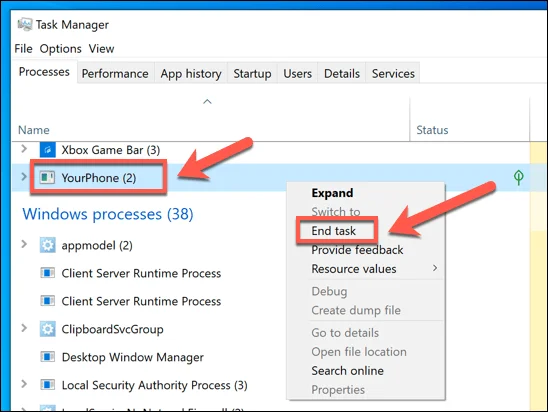Select the ClipboardSvcGroup row text
The width and height of the screenshot is (548, 412).
113,329
